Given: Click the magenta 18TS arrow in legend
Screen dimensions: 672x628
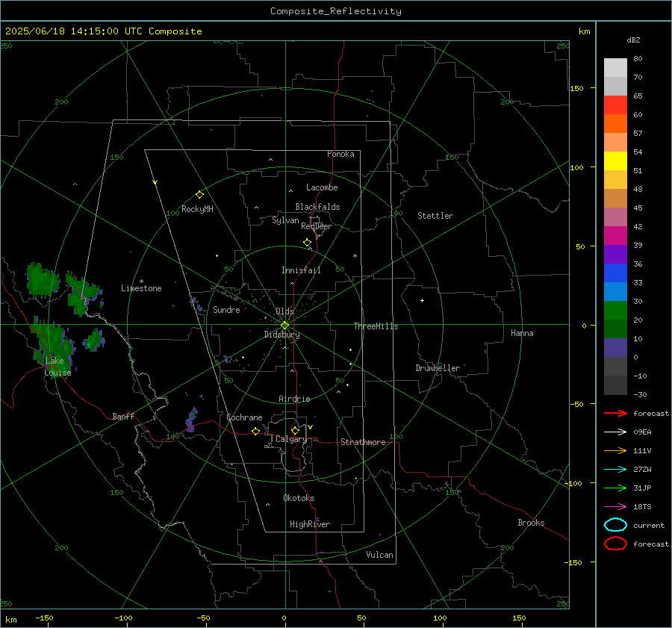Looking at the screenshot, I should (615, 506).
